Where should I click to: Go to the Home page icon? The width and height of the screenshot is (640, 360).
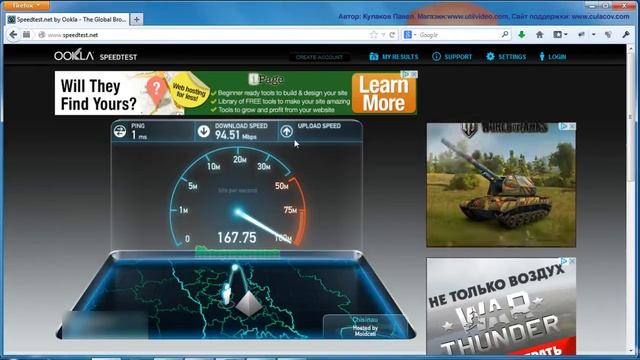(540, 35)
